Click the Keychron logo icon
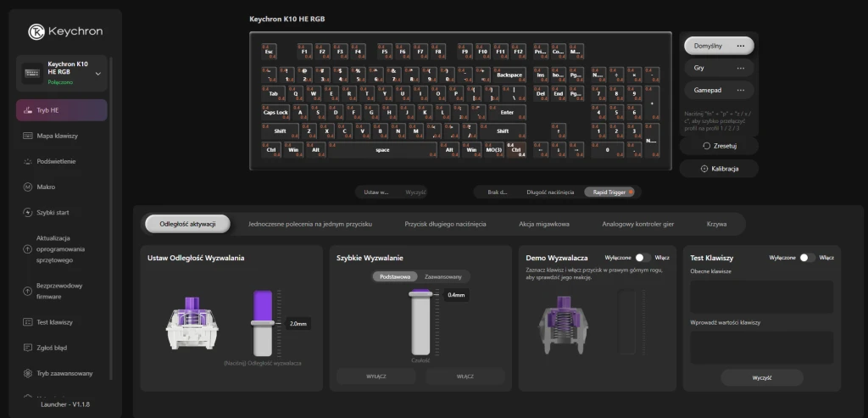Screen dimensions: 868x418 tap(37, 31)
